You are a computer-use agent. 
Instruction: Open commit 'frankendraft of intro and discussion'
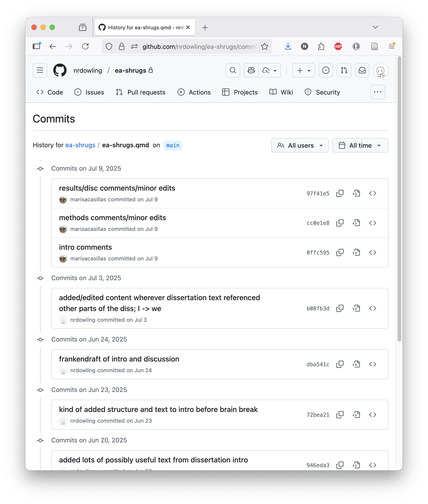tap(119, 359)
